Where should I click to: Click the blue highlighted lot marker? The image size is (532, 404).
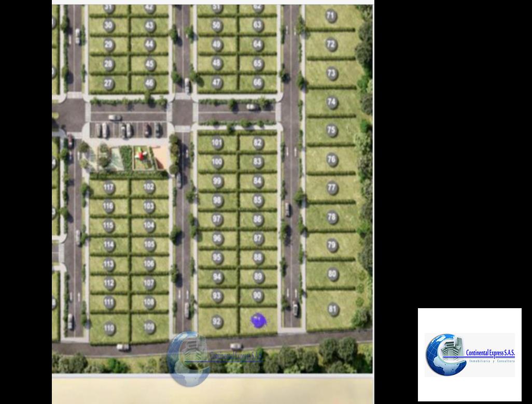tap(258, 321)
